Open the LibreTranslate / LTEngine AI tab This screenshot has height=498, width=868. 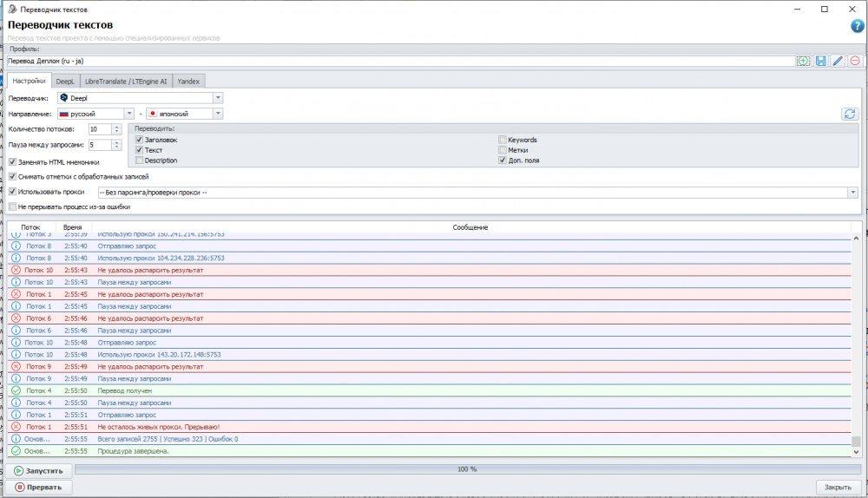[x=127, y=81]
